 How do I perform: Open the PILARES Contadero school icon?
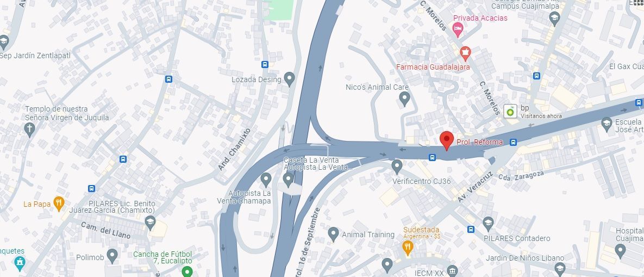tap(488, 224)
